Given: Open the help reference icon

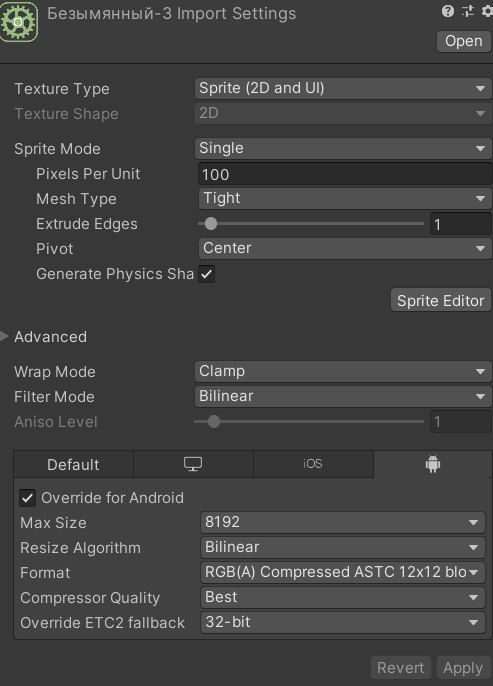Looking at the screenshot, I should point(448,11).
